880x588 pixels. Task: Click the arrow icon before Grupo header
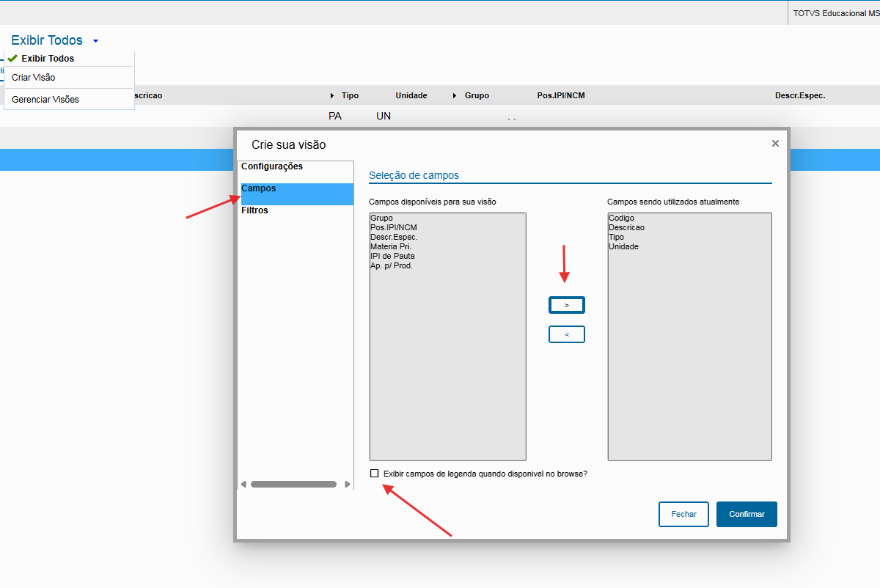[x=455, y=96]
